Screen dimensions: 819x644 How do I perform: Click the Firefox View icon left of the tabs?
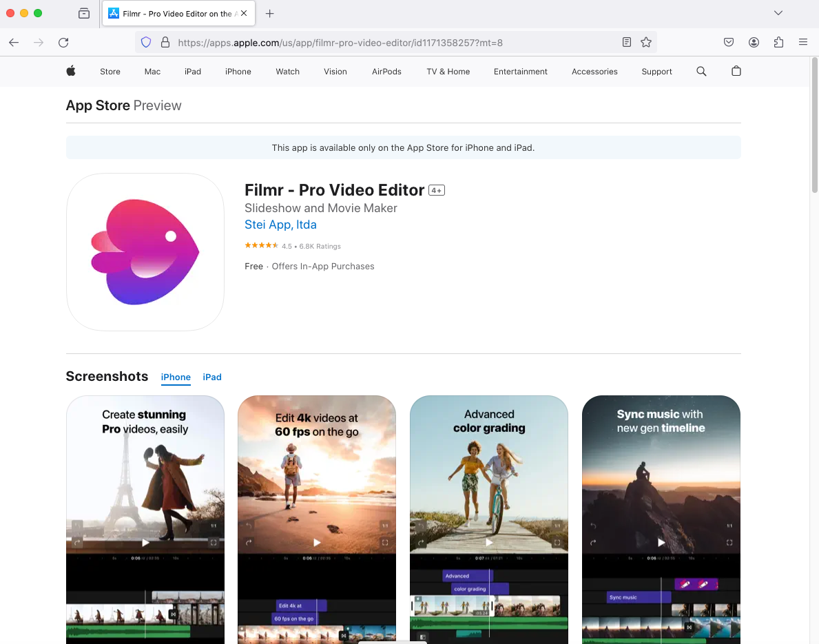click(83, 14)
